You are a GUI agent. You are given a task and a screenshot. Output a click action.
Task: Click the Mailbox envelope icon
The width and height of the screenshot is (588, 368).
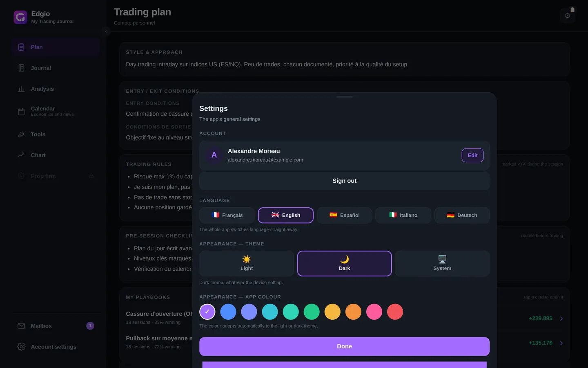click(x=21, y=326)
